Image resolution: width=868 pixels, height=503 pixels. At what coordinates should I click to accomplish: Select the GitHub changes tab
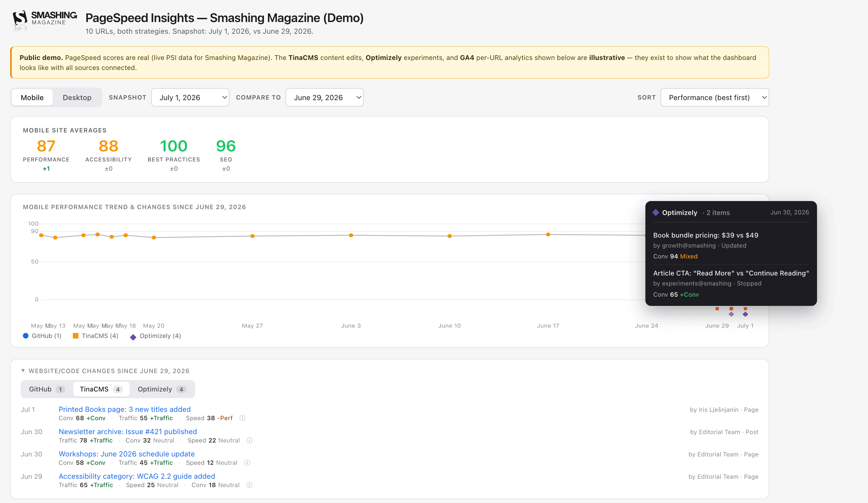47,389
